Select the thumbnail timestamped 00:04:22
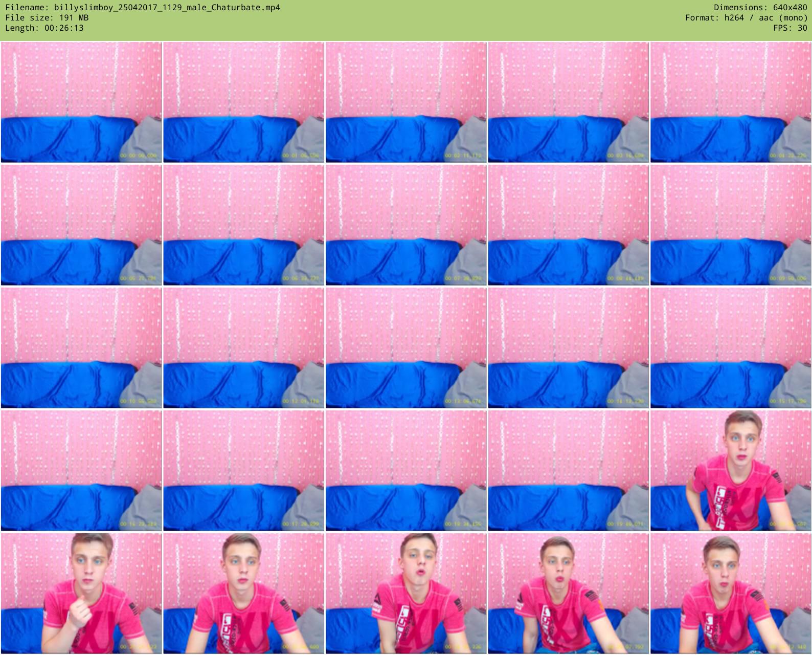The image size is (812, 655). 731,102
